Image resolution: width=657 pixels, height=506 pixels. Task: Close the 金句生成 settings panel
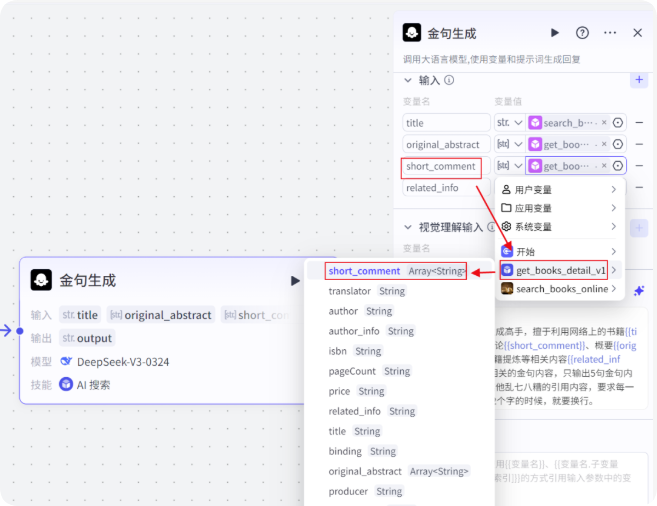(637, 33)
